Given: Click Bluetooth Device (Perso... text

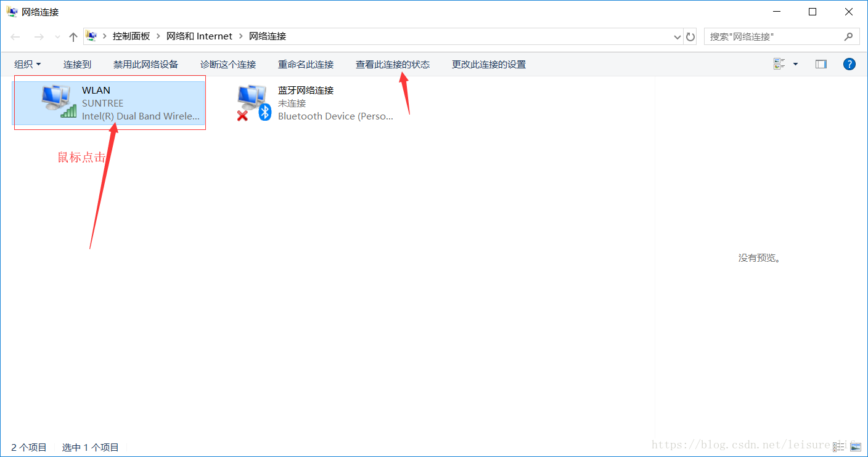Looking at the screenshot, I should (335, 116).
